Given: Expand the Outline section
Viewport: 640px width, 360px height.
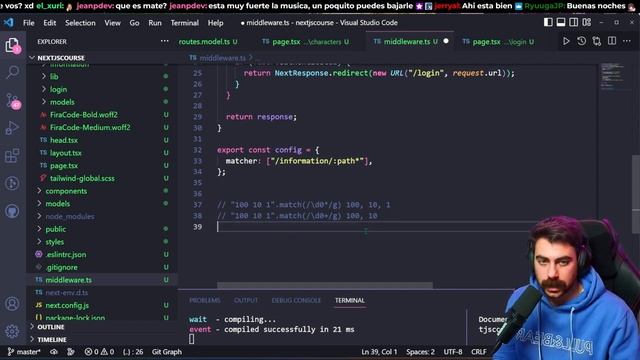Looking at the screenshot, I should pos(102,327).
